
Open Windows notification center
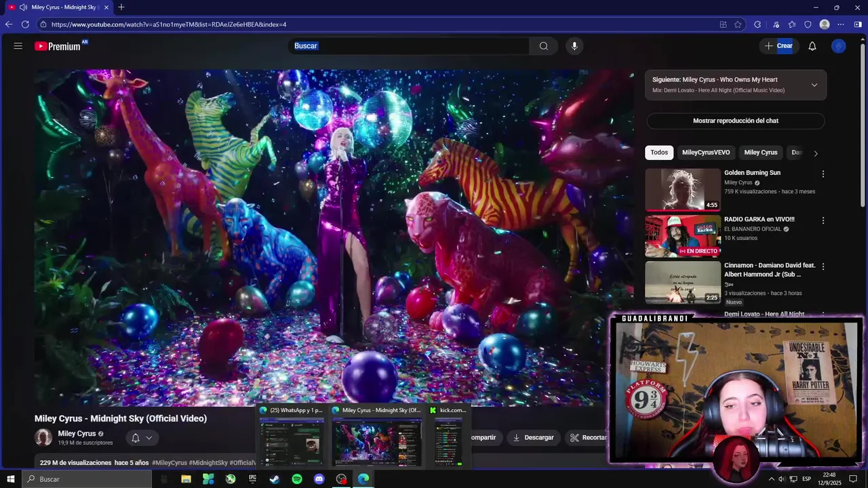point(853,479)
